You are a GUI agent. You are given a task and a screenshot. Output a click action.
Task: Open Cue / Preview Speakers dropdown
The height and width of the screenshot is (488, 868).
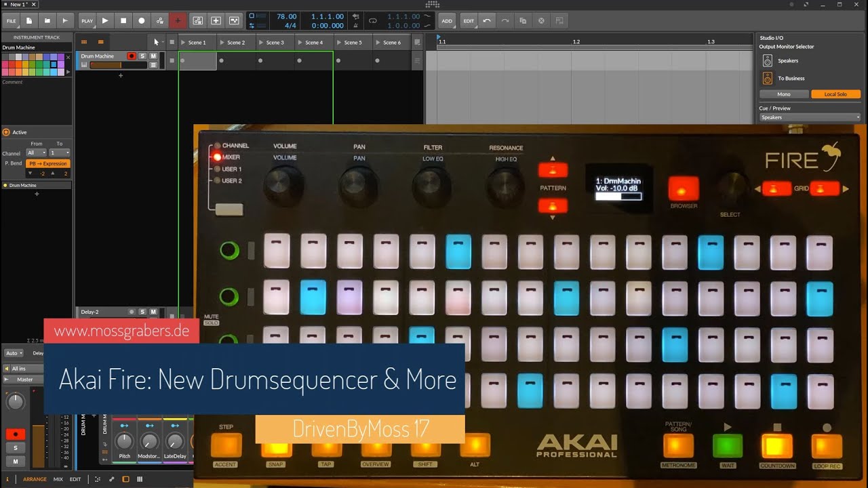(x=810, y=117)
